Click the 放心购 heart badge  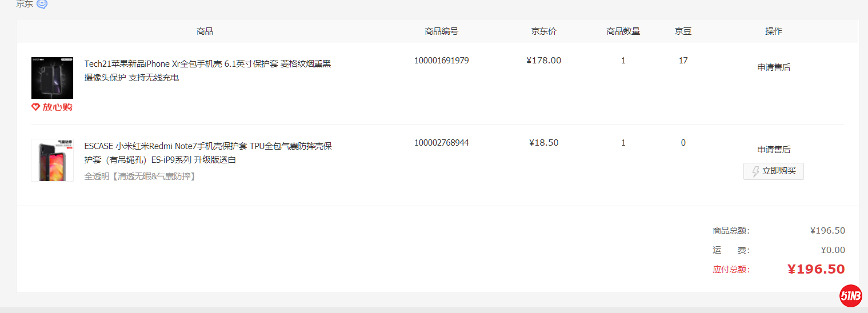52,107
